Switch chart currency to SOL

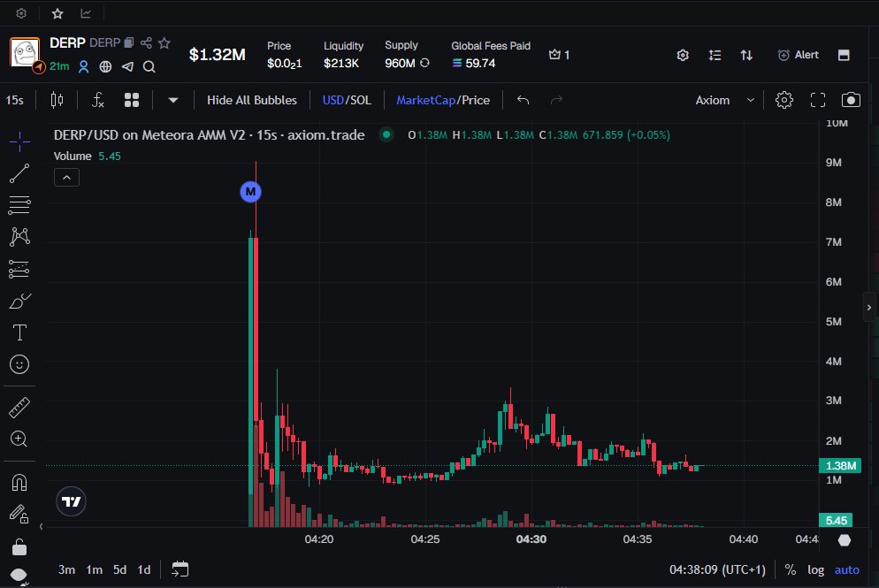point(361,100)
